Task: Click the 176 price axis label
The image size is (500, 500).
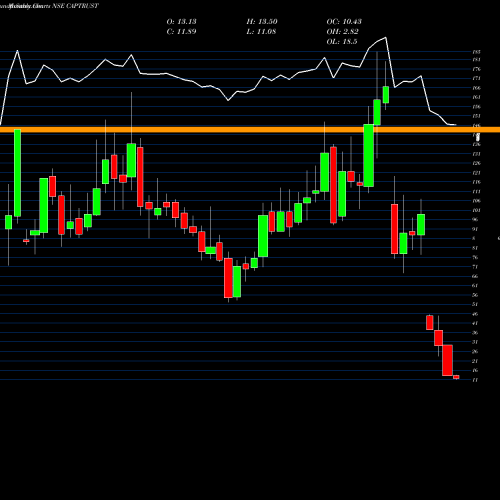Action: tap(476, 69)
